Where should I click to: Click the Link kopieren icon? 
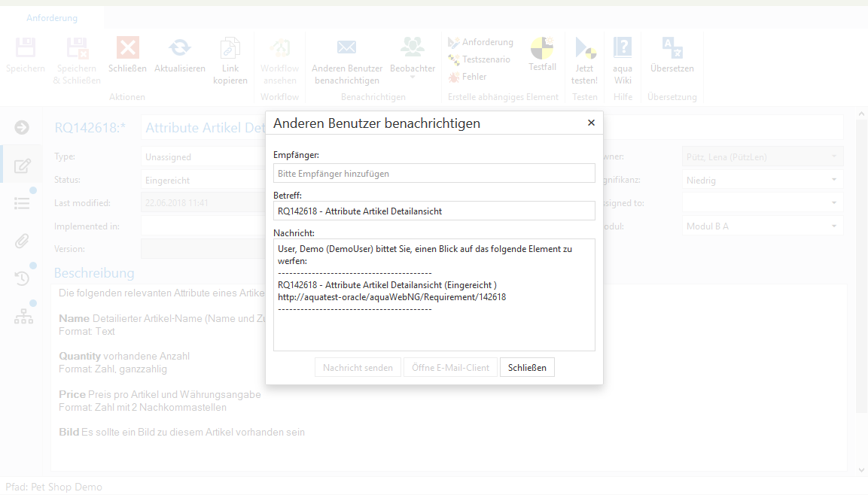pos(230,50)
